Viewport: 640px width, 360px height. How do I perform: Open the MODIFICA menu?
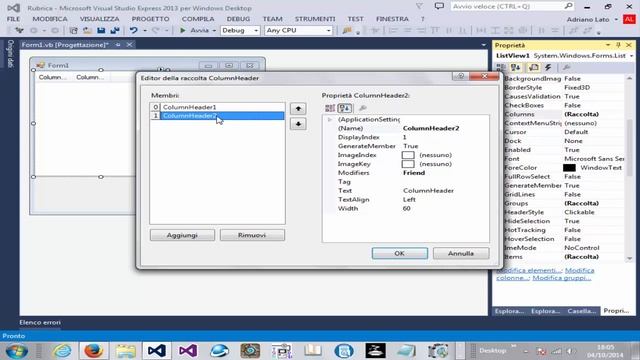pos(50,19)
